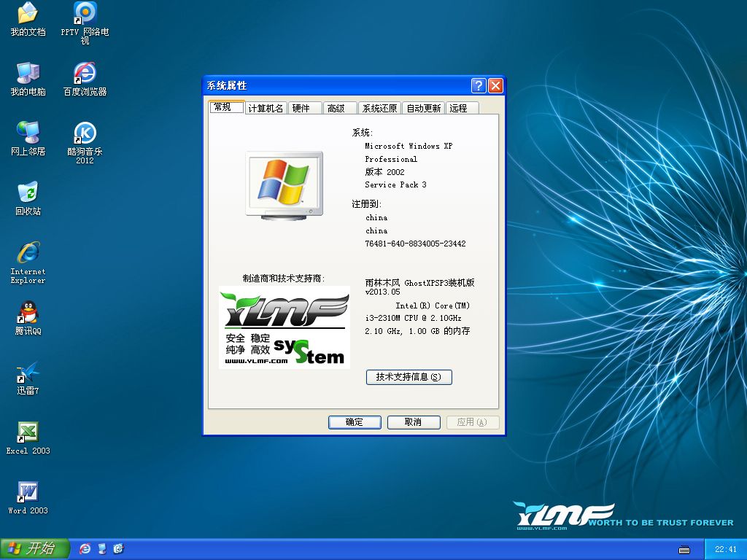Click the text Professional
The height and width of the screenshot is (560, 747).
point(391,159)
